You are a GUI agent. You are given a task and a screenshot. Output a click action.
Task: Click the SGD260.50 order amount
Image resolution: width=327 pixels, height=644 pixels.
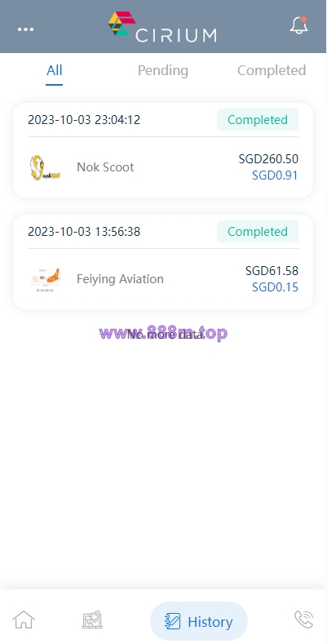[x=268, y=159]
